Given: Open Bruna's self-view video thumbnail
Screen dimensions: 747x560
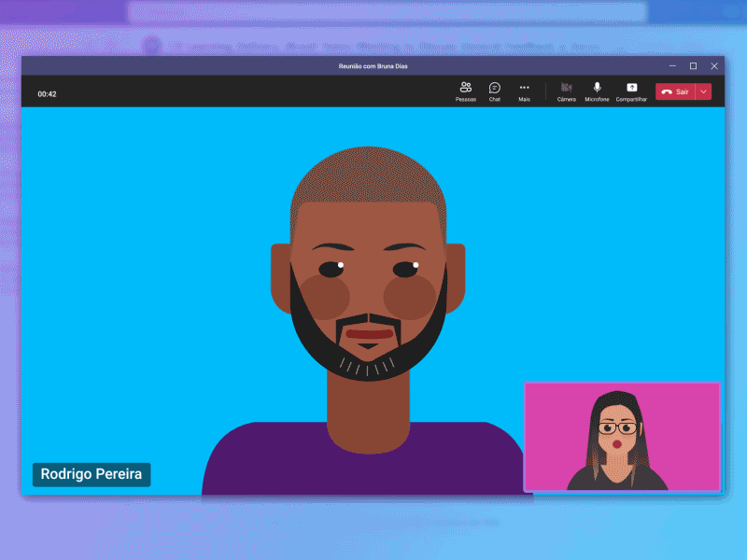Looking at the screenshot, I should pos(623,436).
